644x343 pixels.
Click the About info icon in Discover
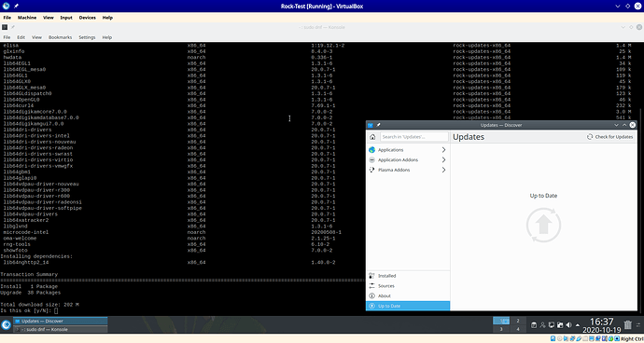(x=371, y=295)
